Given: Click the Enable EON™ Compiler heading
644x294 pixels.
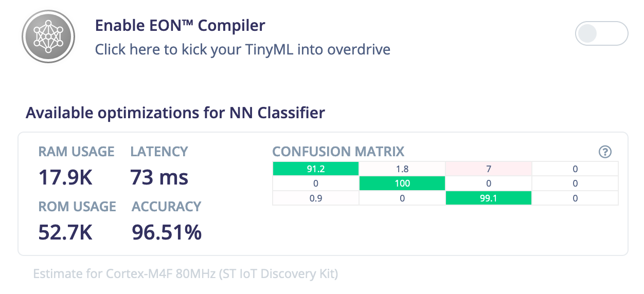Looking at the screenshot, I should click(180, 25).
